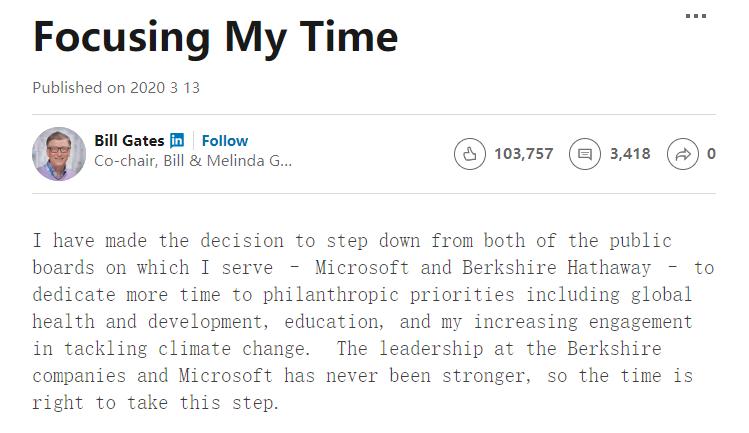
Task: Open the Bill Gates author name link
Action: pos(129,141)
